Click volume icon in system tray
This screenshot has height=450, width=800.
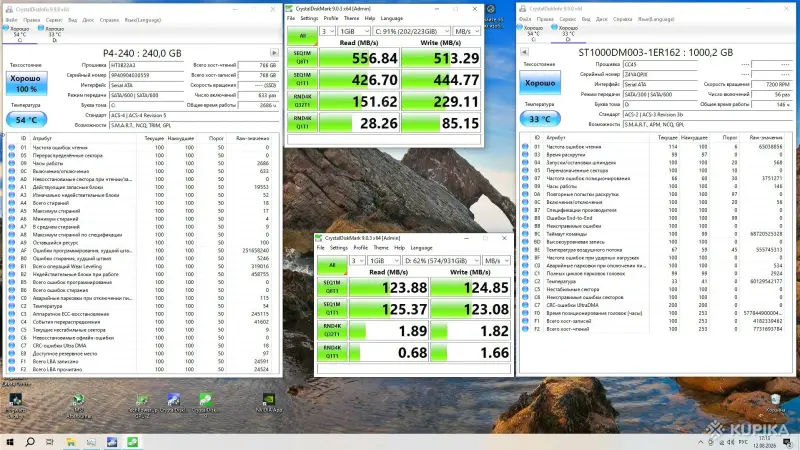731,442
